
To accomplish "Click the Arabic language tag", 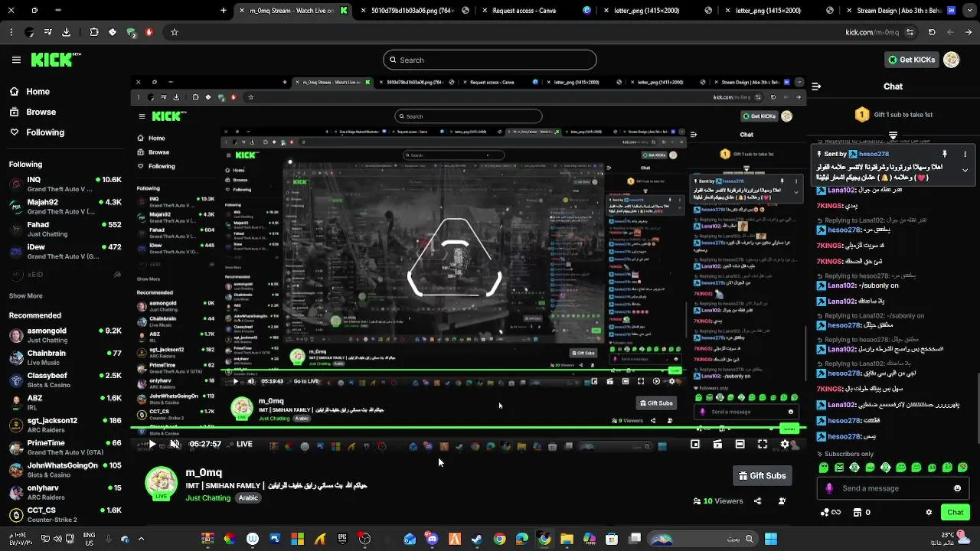I will (248, 498).
